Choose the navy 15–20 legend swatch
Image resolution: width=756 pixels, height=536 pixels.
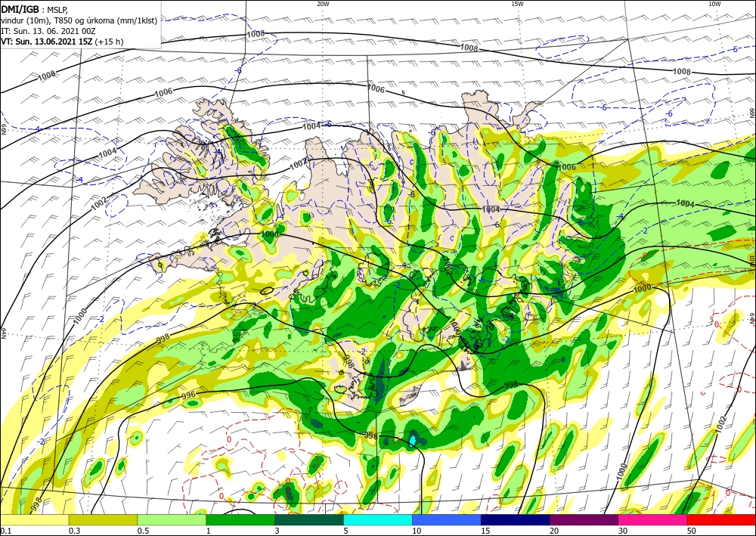coord(516,519)
